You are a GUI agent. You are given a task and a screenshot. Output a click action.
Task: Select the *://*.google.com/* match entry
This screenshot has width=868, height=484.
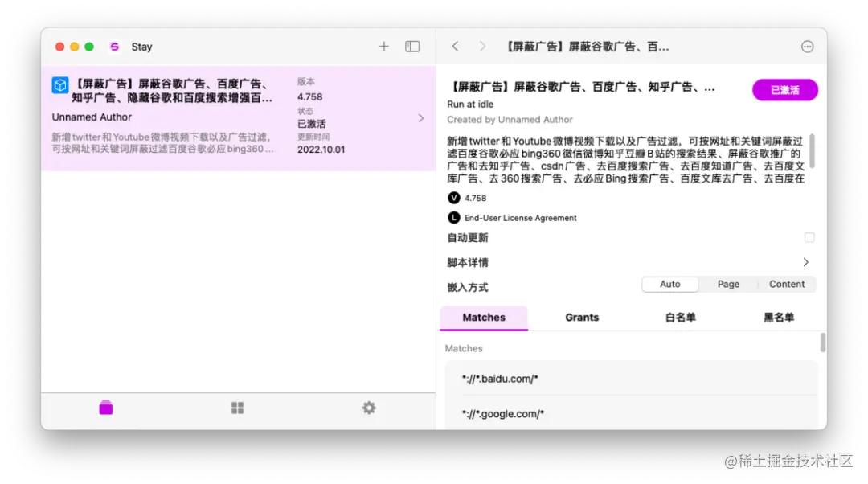coord(632,414)
